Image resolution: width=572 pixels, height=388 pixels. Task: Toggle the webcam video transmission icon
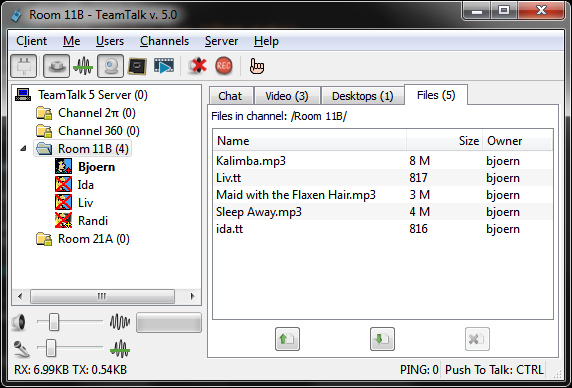(x=111, y=66)
